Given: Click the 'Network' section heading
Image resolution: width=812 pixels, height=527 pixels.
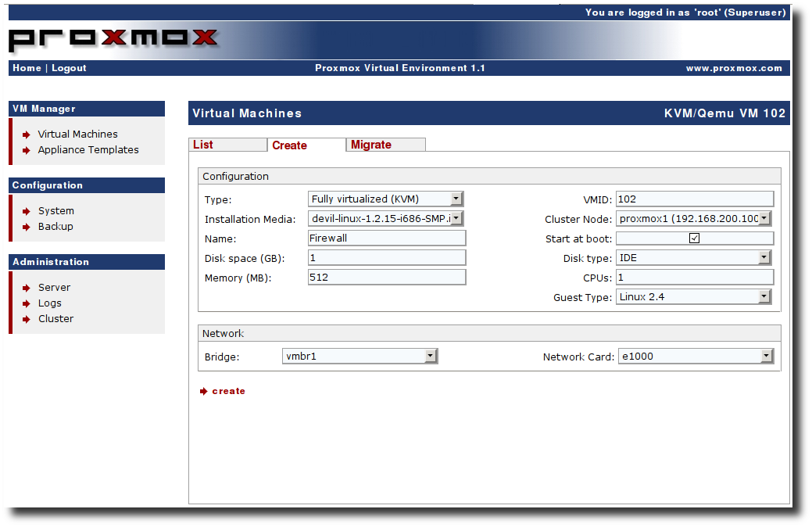Looking at the screenshot, I should 224,333.
